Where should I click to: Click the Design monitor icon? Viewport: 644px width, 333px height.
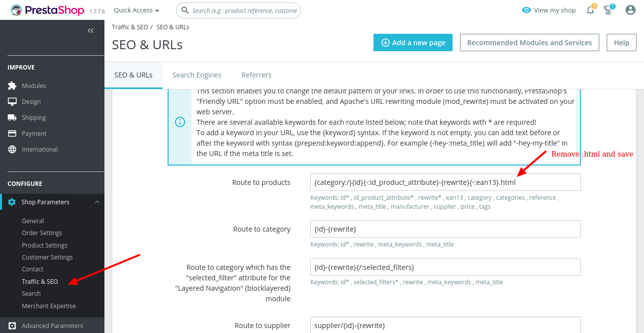click(x=12, y=101)
